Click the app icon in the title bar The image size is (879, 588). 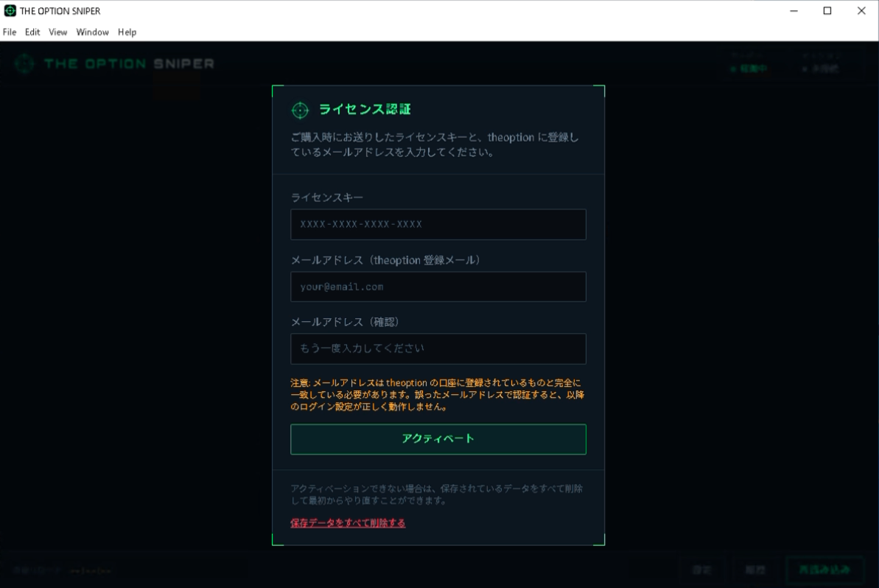click(10, 10)
